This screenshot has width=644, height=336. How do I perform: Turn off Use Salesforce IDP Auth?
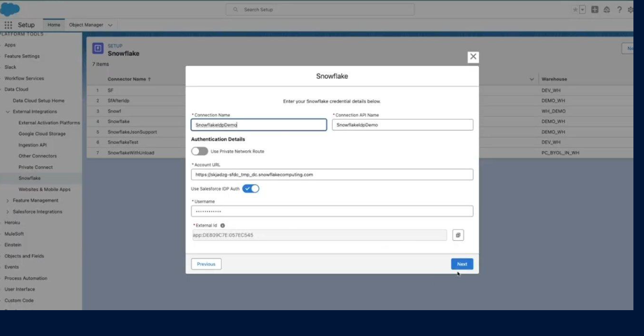point(251,189)
